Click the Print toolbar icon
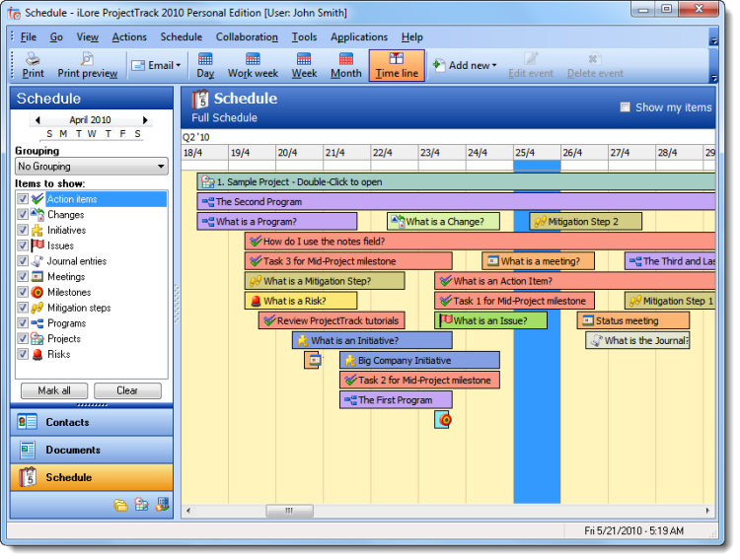Image resolution: width=740 pixels, height=560 pixels. point(33,66)
